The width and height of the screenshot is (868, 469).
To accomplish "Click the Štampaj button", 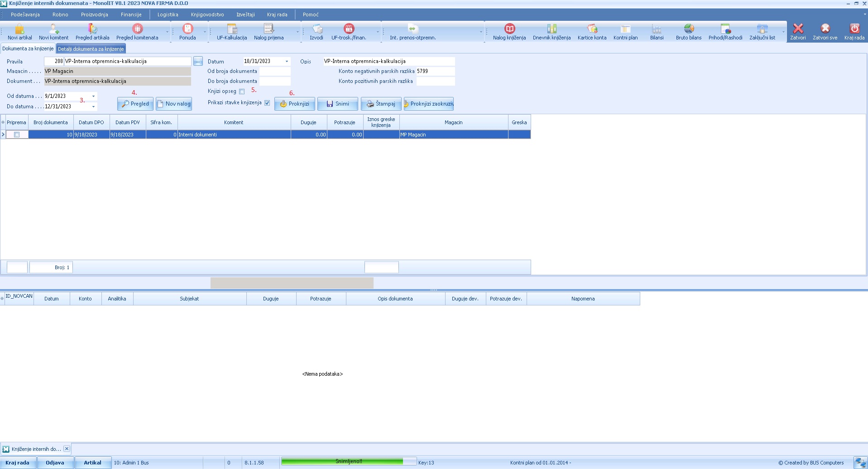I will 381,104.
